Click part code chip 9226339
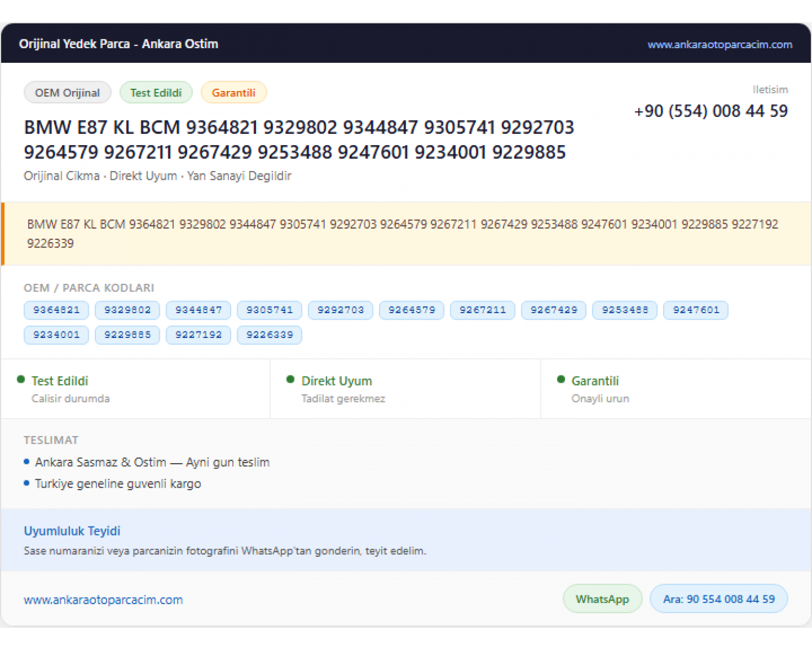Image resolution: width=812 pixels, height=650 pixels. [x=270, y=335]
